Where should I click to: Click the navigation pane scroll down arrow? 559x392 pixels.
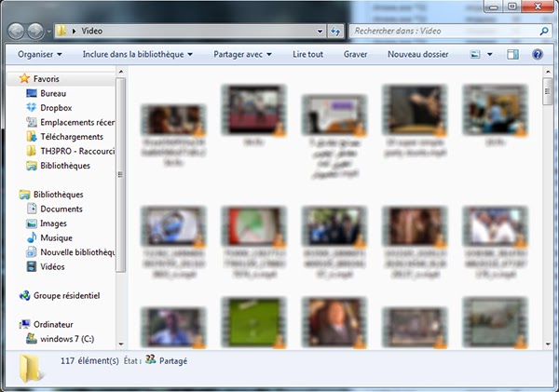[121, 345]
